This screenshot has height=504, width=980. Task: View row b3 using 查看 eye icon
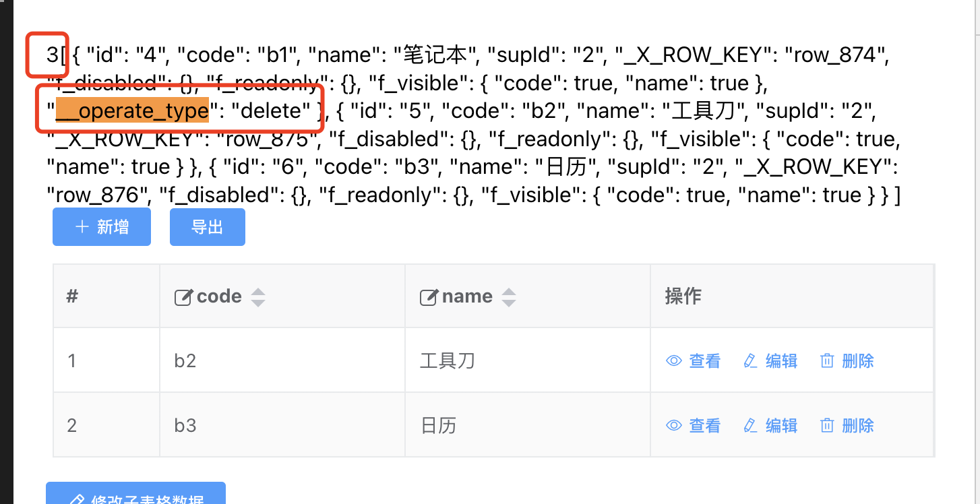click(x=693, y=426)
